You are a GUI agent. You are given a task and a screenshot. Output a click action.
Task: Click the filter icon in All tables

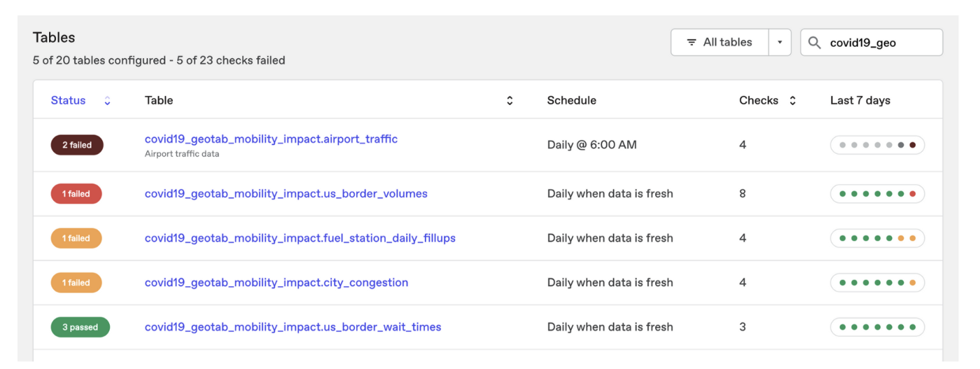pos(692,43)
